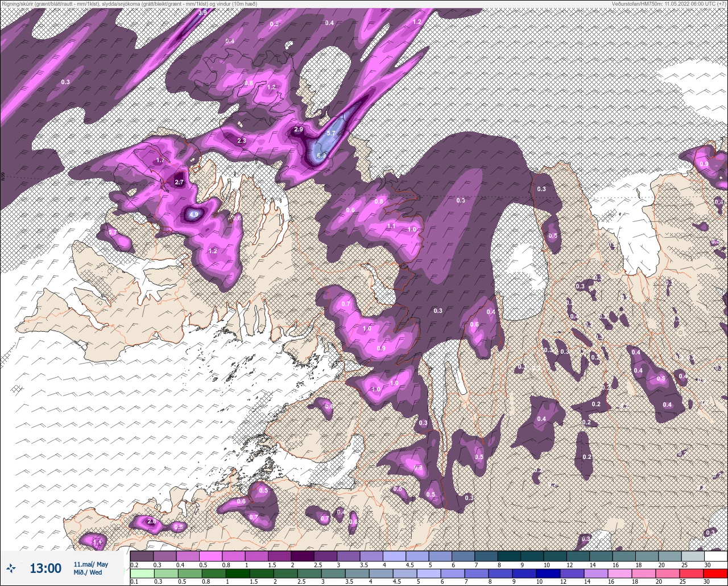Click the 2.8 precipitation value on the map

(151, 521)
